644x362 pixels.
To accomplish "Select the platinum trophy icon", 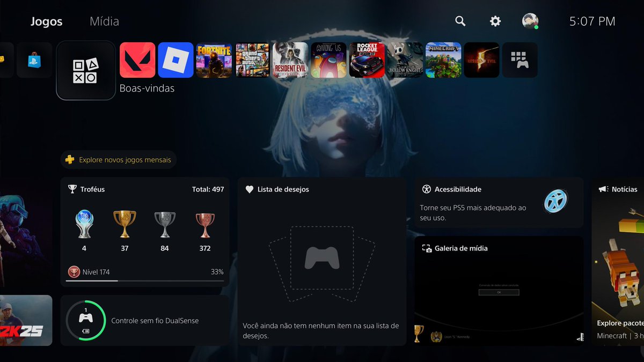I will tap(84, 224).
